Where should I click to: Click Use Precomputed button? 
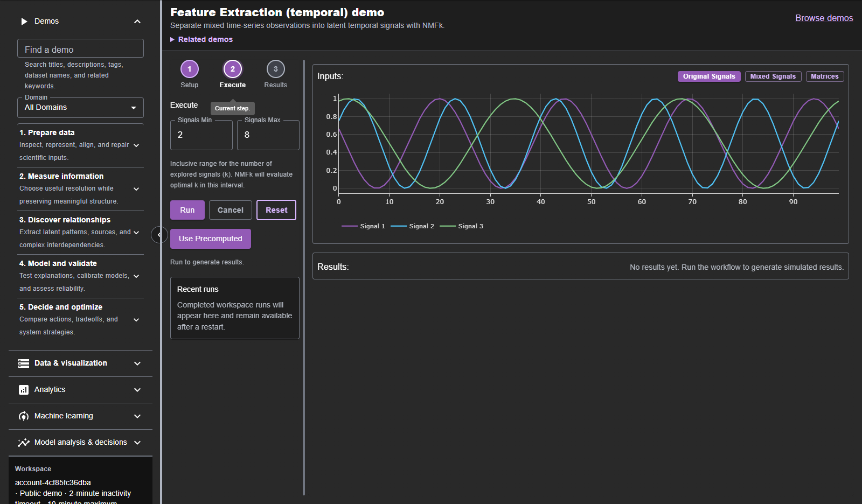click(211, 239)
